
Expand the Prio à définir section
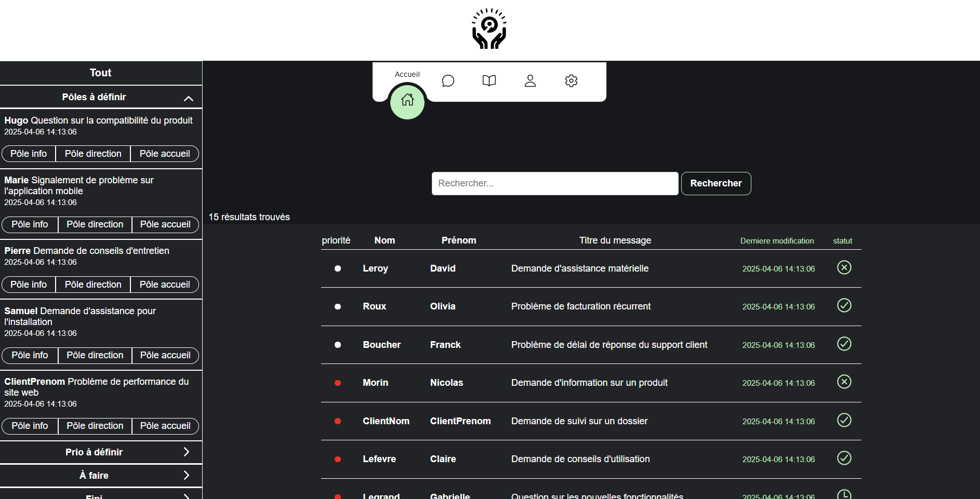(186, 452)
